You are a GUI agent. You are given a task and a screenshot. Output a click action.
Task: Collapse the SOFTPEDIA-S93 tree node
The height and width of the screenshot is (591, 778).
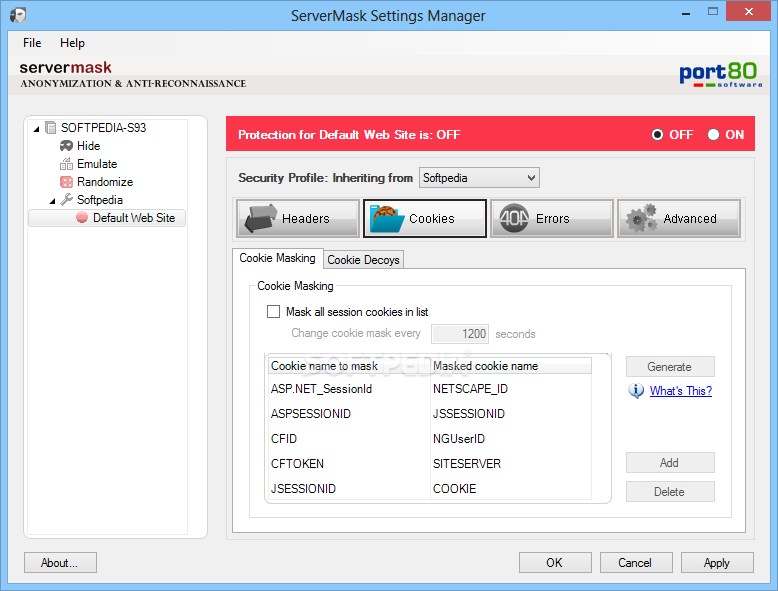tap(36, 129)
